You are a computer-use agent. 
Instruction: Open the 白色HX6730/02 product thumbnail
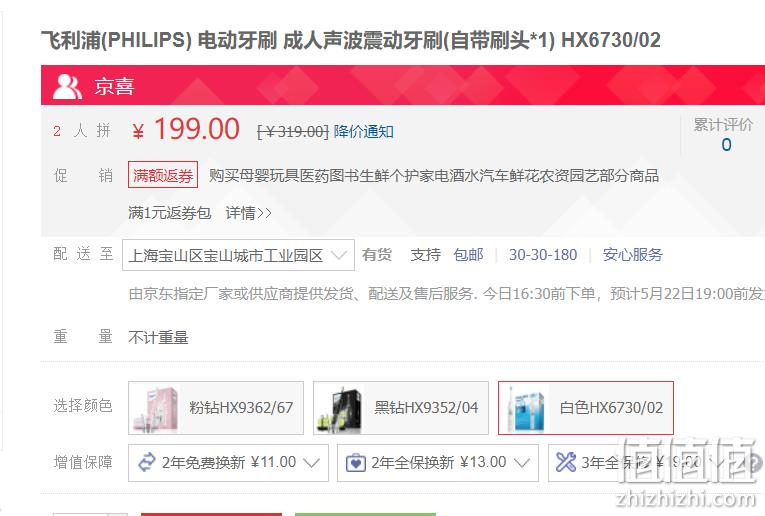point(524,409)
